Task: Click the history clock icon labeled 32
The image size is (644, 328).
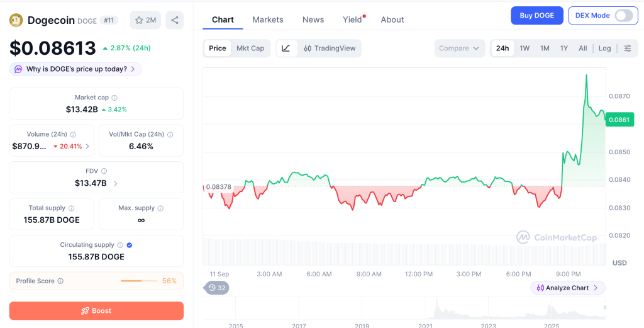Action: pyautogui.click(x=216, y=288)
